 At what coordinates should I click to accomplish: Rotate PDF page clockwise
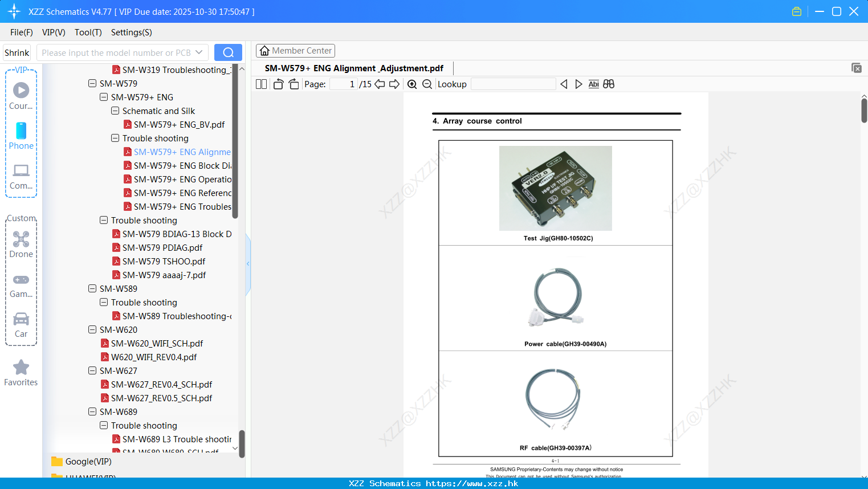click(294, 84)
